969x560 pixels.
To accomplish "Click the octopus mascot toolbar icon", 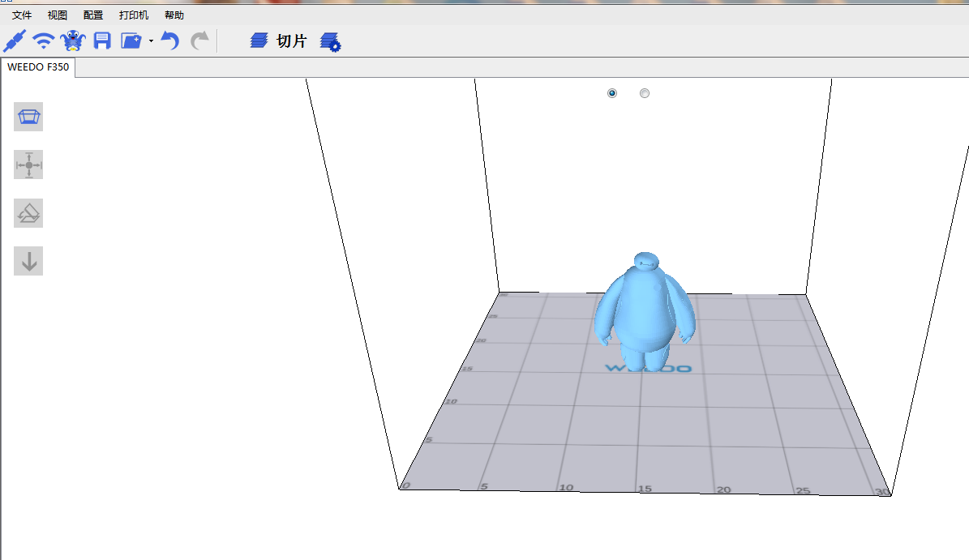I will pyautogui.click(x=73, y=41).
